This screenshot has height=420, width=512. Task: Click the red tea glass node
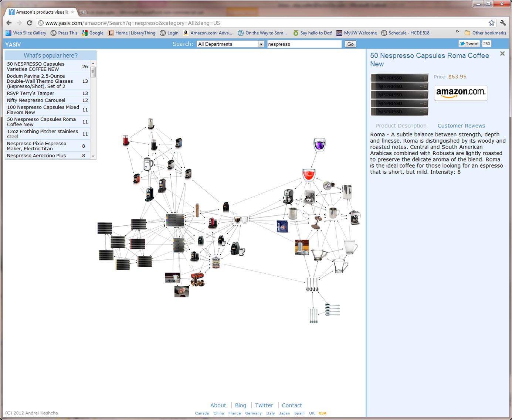coord(309,174)
